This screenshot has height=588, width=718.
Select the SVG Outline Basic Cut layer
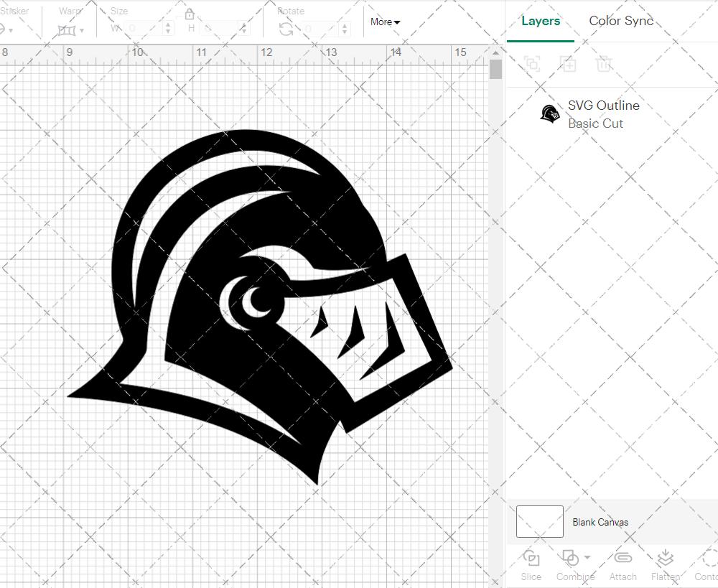[603, 113]
